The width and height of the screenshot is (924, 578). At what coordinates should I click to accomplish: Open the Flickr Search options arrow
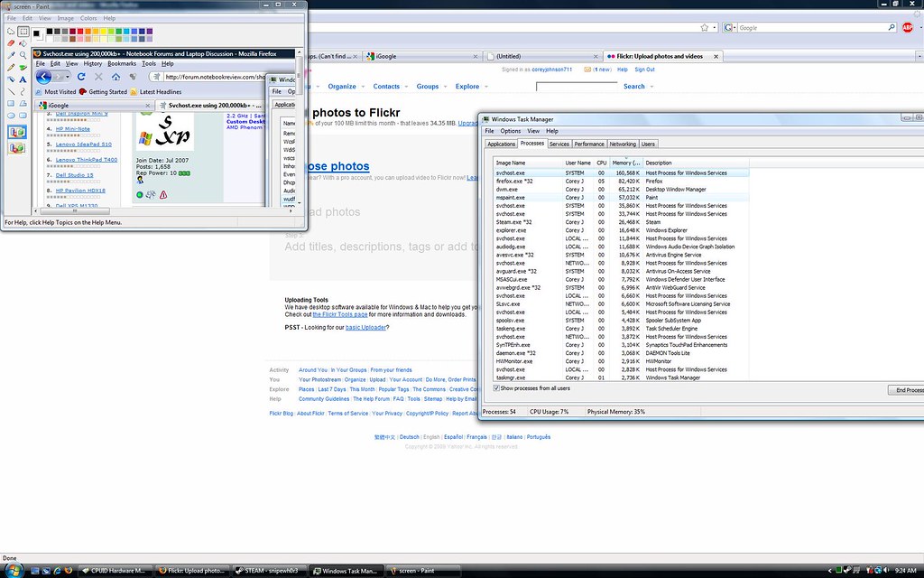651,87
